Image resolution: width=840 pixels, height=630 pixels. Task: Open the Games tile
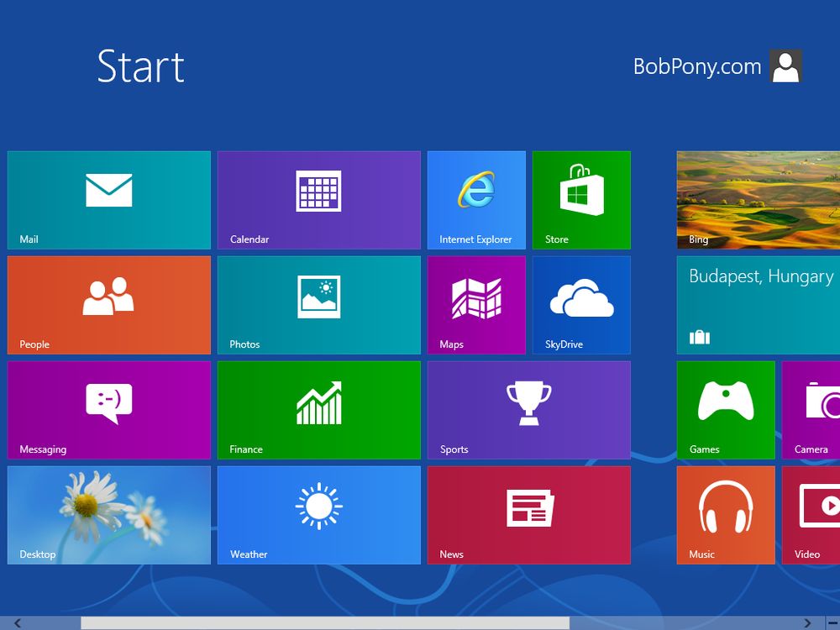726,410
